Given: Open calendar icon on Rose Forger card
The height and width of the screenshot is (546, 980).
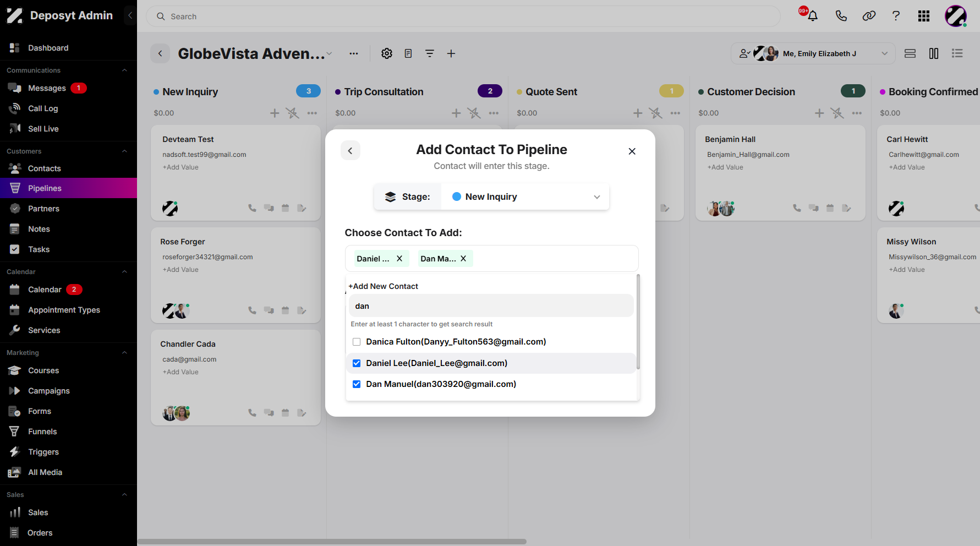Looking at the screenshot, I should pos(285,310).
